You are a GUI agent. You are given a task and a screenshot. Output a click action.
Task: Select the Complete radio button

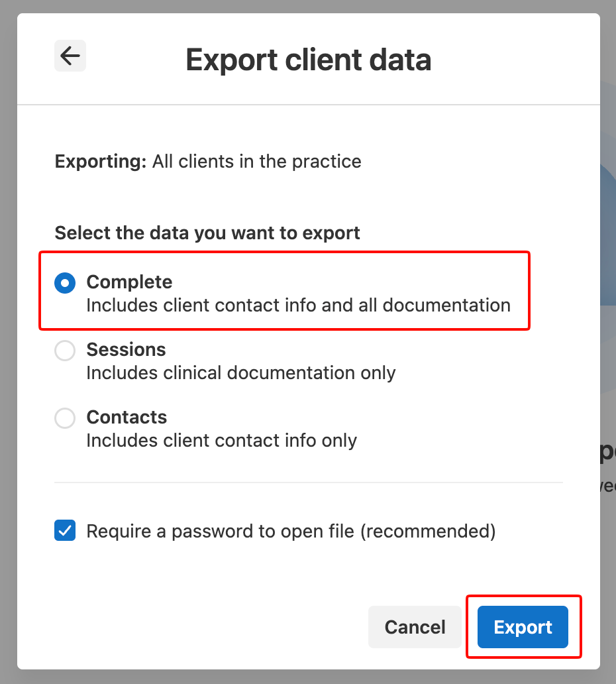65,283
